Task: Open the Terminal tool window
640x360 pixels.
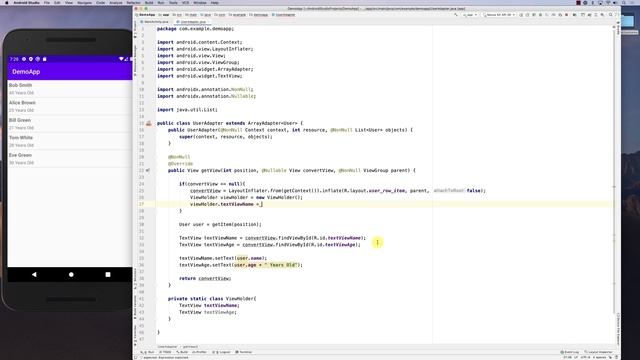Action: coord(244,352)
